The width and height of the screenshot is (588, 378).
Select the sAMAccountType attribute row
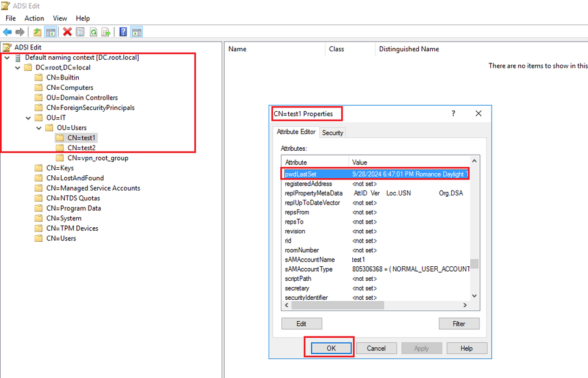pyautogui.click(x=376, y=269)
